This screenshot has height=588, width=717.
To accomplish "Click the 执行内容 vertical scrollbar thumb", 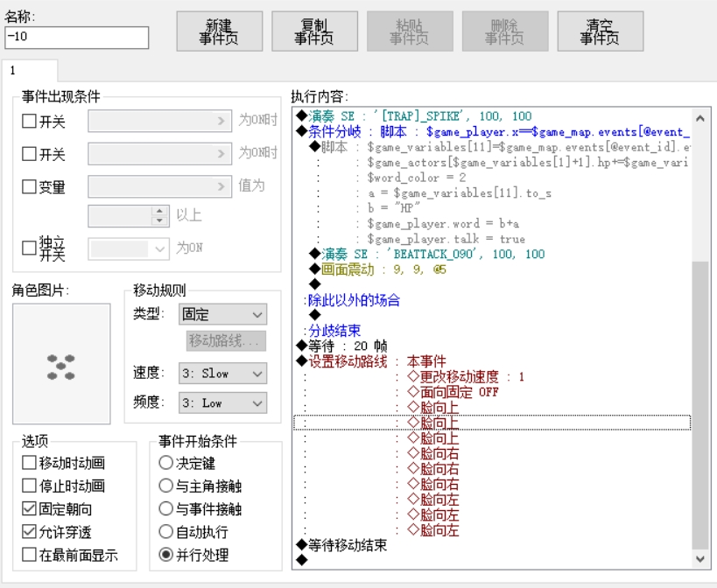I will pyautogui.click(x=700, y=405).
